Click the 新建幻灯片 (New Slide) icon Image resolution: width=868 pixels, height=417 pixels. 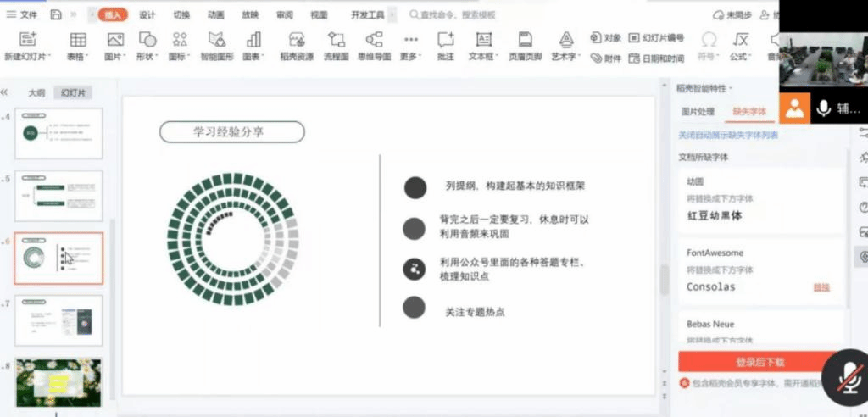click(28, 40)
